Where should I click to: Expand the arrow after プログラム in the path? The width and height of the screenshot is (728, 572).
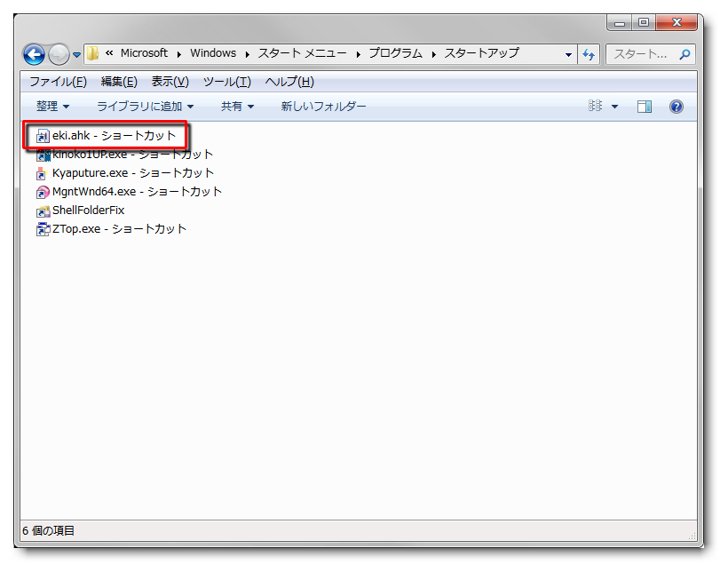pyautogui.click(x=433, y=54)
